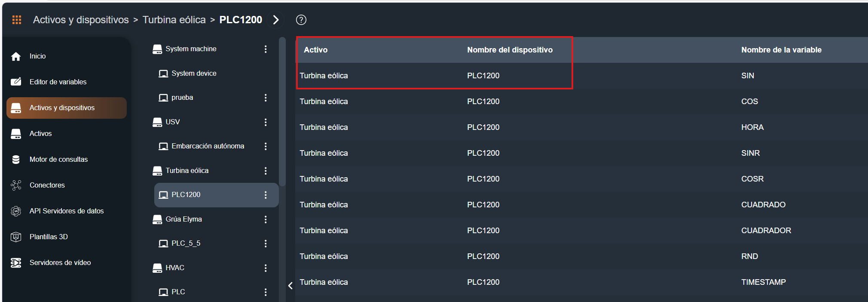Click the Plantillas 3D icon
Viewport: 868px width, 302px height.
(x=16, y=237)
